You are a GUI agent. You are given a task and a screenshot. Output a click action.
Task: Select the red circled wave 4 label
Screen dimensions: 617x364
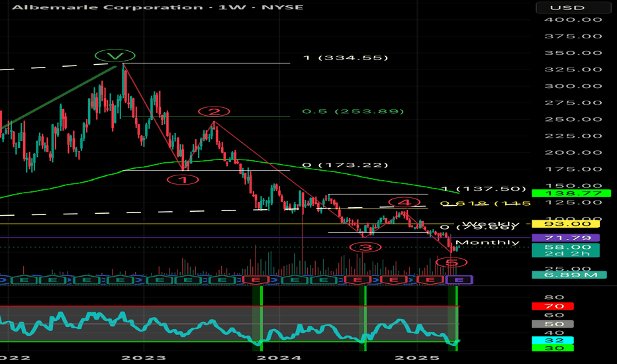pyautogui.click(x=404, y=203)
